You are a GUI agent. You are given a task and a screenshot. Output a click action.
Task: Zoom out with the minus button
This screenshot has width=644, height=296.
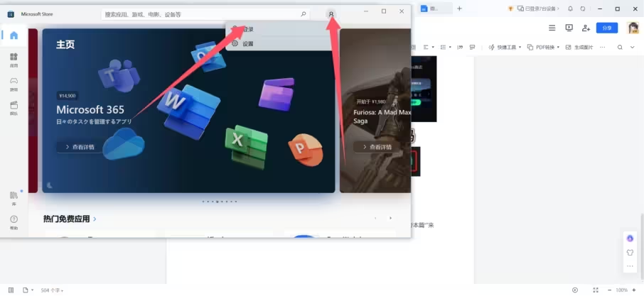[x=609, y=290]
